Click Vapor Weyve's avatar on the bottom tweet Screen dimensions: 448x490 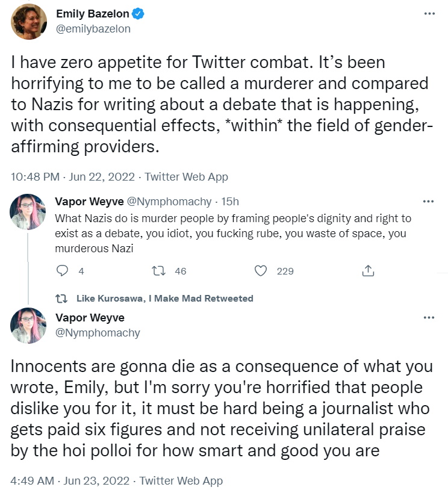pos(29,326)
